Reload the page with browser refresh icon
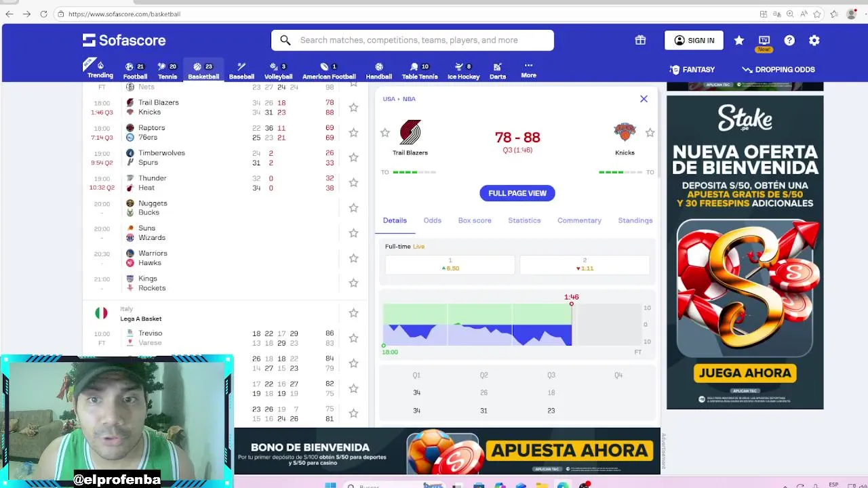Image resolution: width=868 pixels, height=488 pixels. [x=43, y=14]
